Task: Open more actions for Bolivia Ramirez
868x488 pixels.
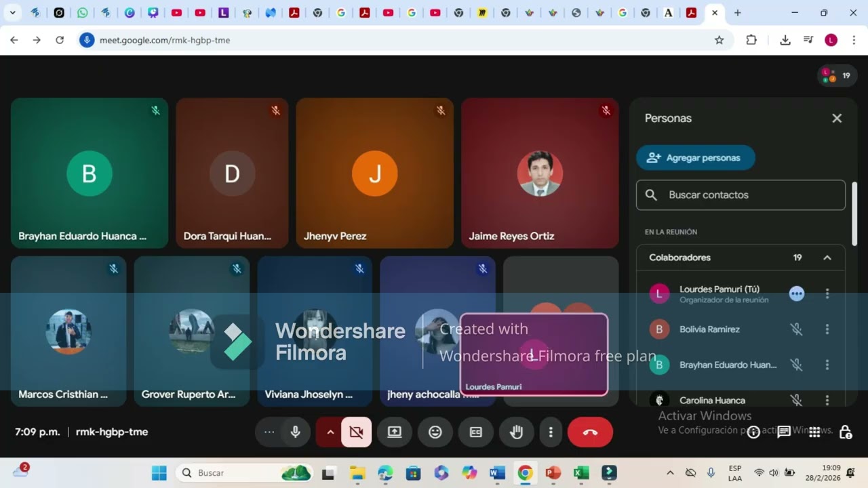Action: 827,329
